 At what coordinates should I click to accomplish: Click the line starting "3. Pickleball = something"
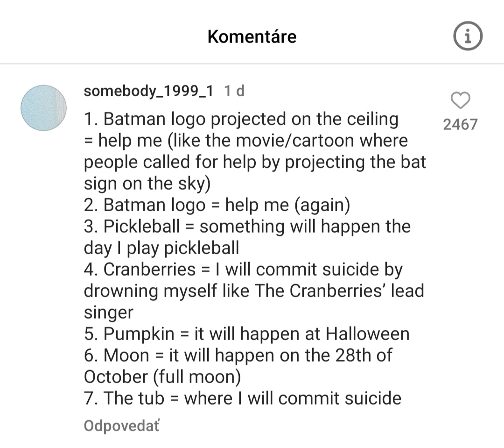pyautogui.click(x=247, y=227)
